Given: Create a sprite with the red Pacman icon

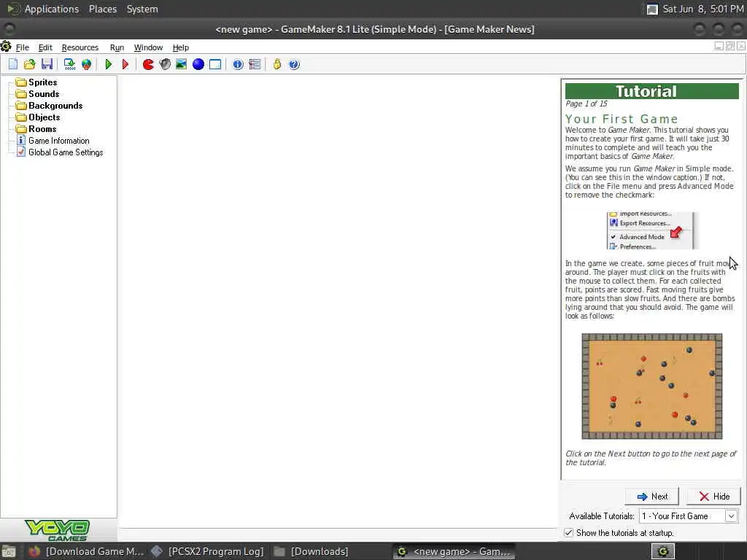Looking at the screenshot, I should [x=148, y=64].
